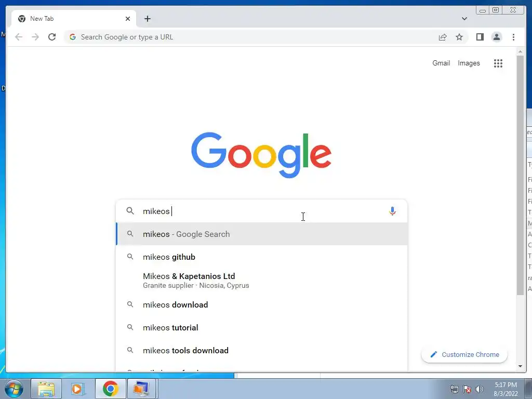Image resolution: width=532 pixels, height=399 pixels.
Task: Click the volume speaker tray icon
Action: click(x=480, y=389)
